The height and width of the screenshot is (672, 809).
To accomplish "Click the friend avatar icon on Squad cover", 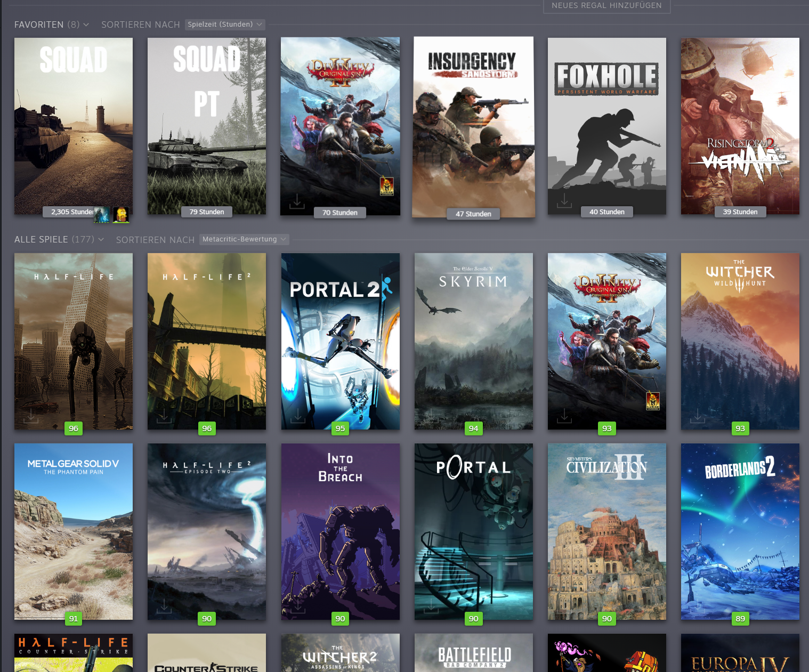I will [x=101, y=214].
